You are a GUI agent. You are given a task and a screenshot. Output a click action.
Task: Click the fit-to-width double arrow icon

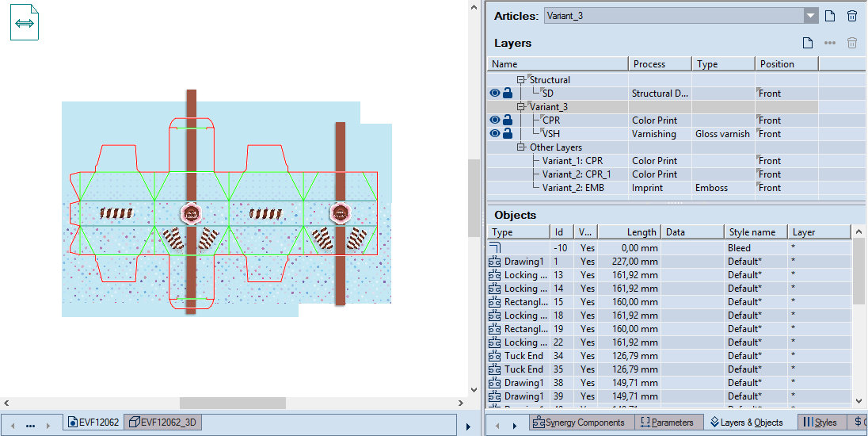pos(25,23)
